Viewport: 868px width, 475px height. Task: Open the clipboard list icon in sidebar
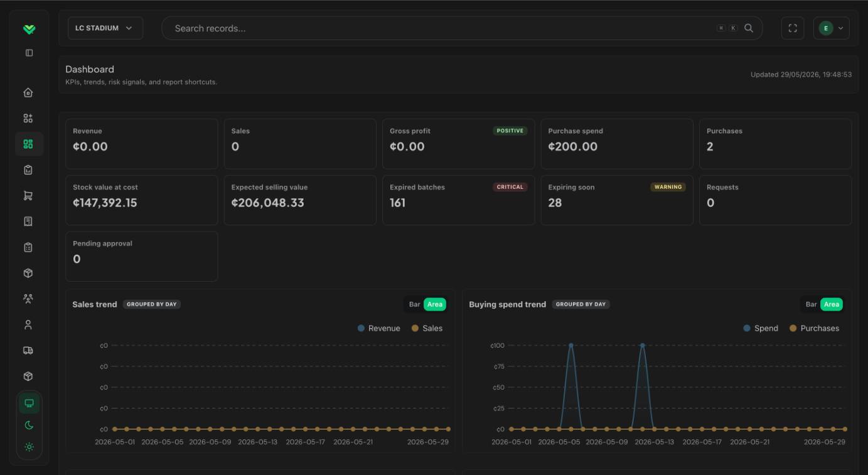28,247
